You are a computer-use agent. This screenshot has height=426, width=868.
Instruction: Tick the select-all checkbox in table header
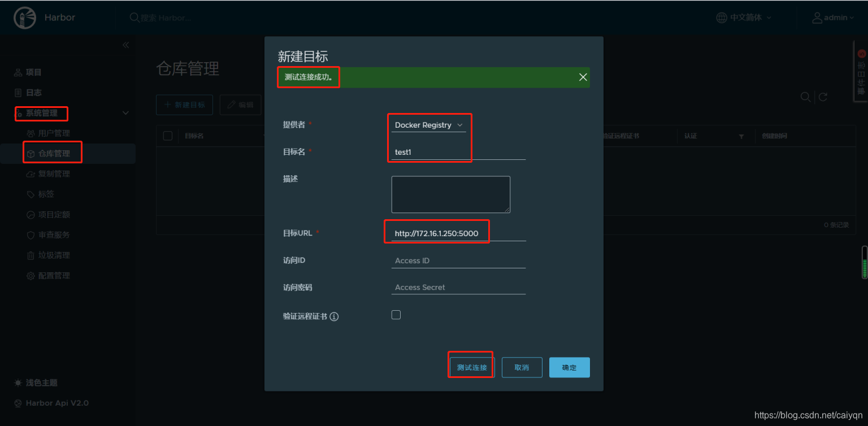tap(168, 136)
